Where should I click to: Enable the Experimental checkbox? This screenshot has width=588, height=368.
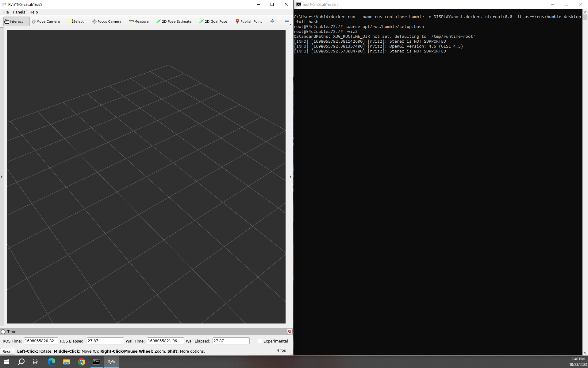pyautogui.click(x=260, y=341)
